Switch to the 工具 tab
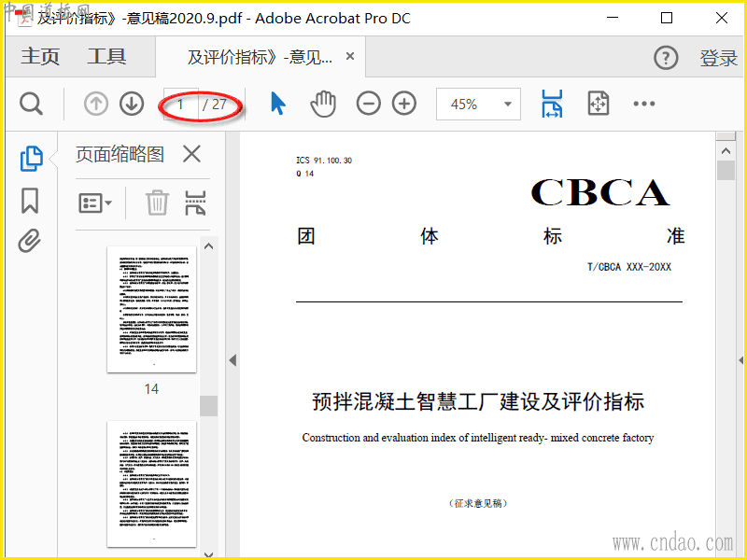Viewport: 747px width, 560px height. pos(106,57)
